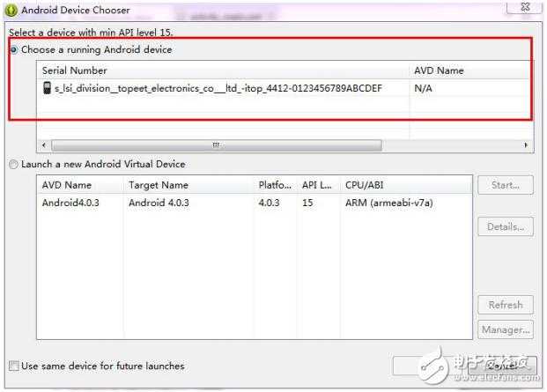547x392 pixels.
Task: Click the horizontal scrollbar thumb
Action: point(217,144)
